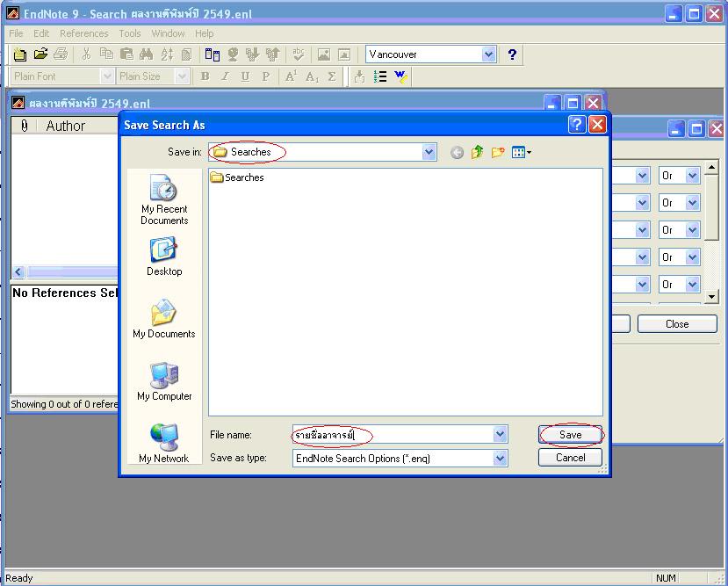Expand the Save in location dropdown
This screenshot has height=586, width=728.
tap(429, 152)
